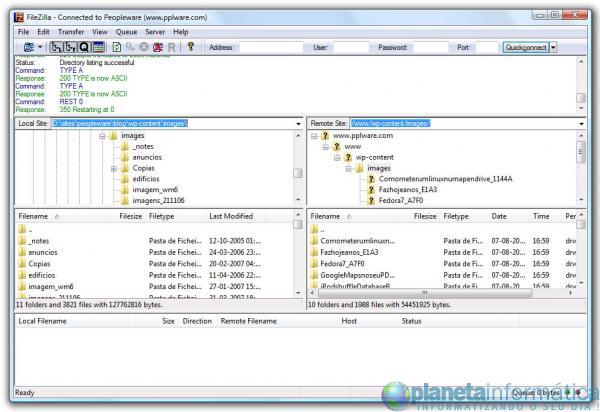The height and width of the screenshot is (412, 600).
Task: Toggle message log display button
Action: point(98,47)
